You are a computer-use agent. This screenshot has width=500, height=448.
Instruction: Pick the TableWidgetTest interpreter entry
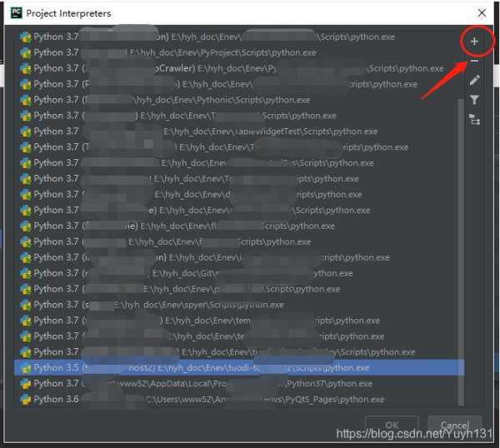(x=239, y=132)
